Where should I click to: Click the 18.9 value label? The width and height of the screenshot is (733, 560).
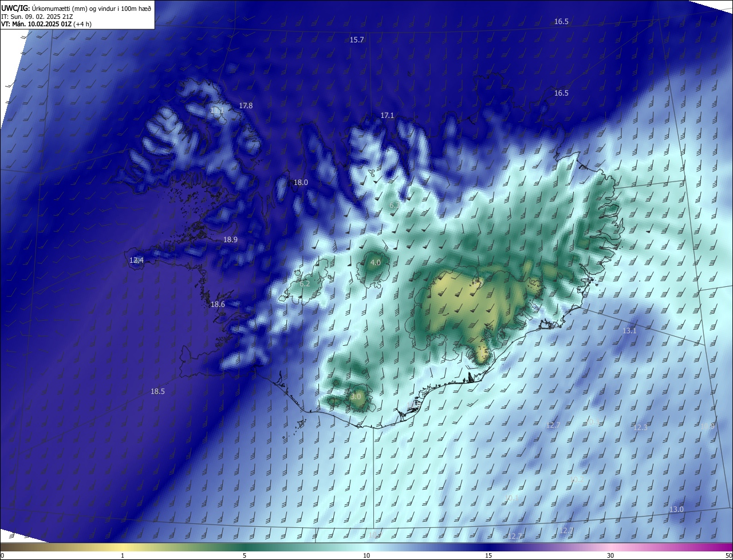(x=230, y=239)
